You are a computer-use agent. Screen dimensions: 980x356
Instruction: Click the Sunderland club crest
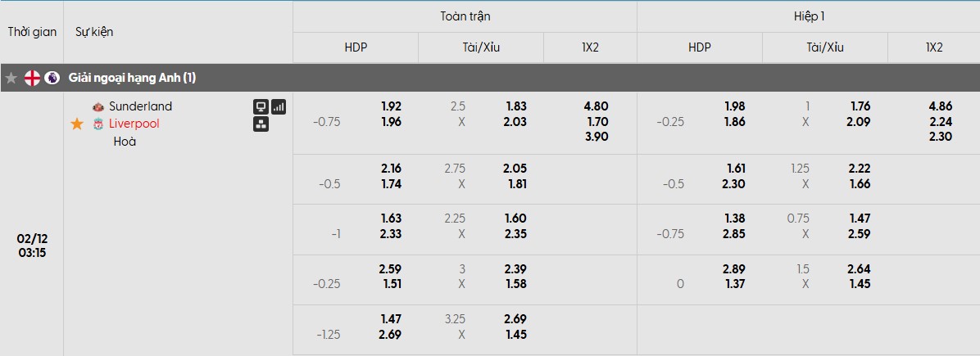tap(98, 106)
